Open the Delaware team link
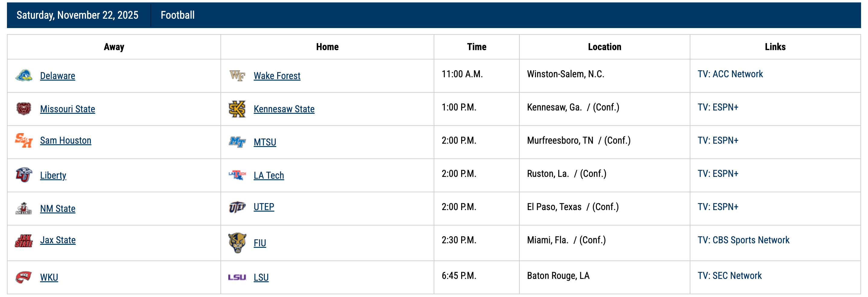The height and width of the screenshot is (297, 868). point(58,76)
